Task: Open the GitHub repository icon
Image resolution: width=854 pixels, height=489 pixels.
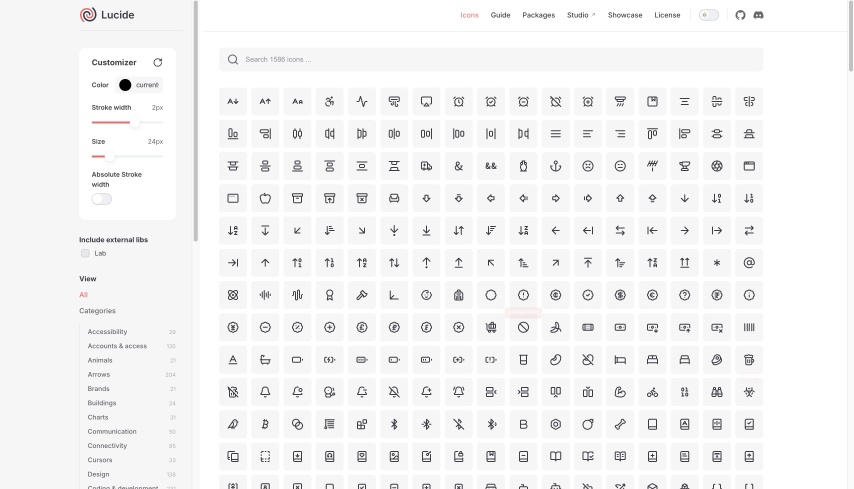Action: pos(740,15)
